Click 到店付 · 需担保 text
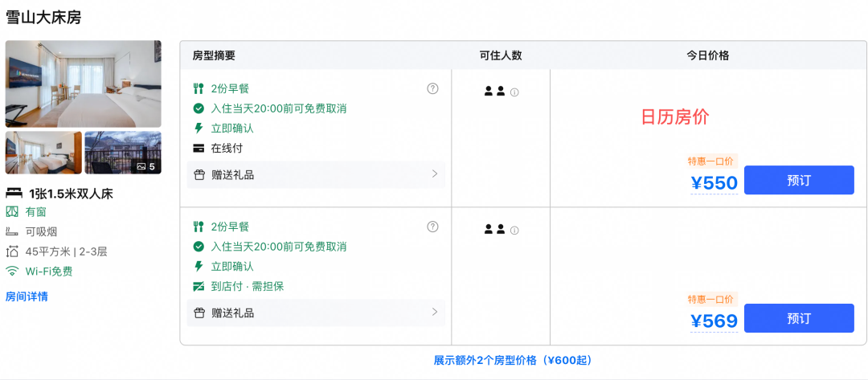The height and width of the screenshot is (380, 868). (248, 286)
